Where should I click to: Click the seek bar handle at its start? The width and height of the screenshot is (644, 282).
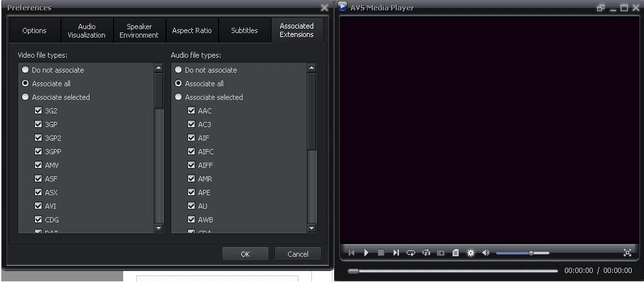pyautogui.click(x=353, y=271)
